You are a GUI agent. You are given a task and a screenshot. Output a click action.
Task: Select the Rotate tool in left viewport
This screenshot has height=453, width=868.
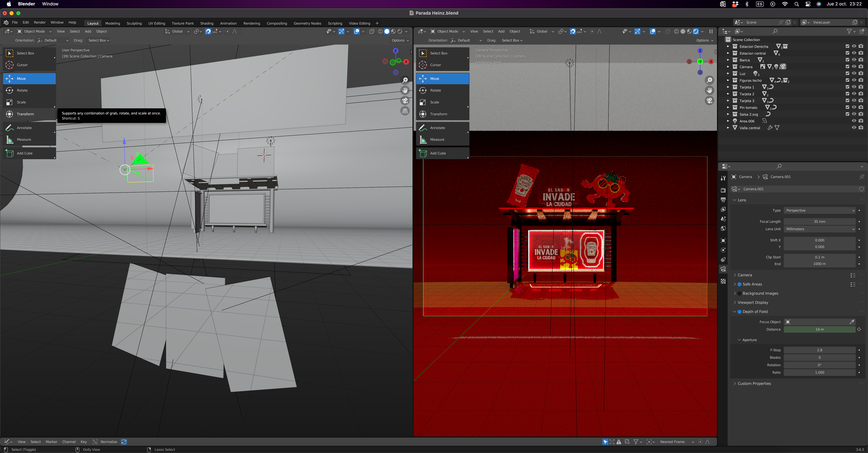point(22,90)
